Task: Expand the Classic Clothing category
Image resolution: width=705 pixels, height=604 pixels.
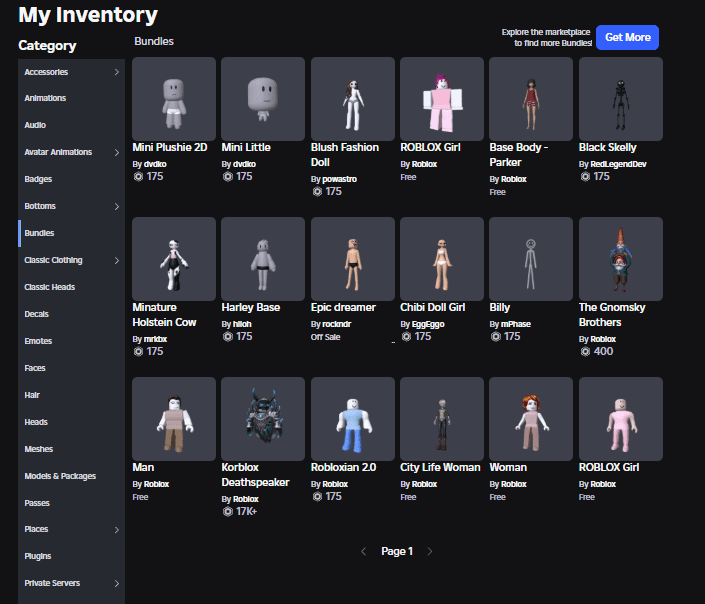Action: point(116,261)
